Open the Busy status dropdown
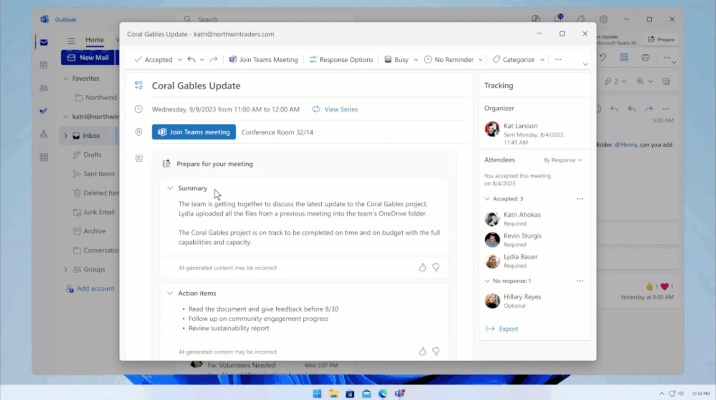Viewport: 716px width, 400px height. (x=400, y=60)
